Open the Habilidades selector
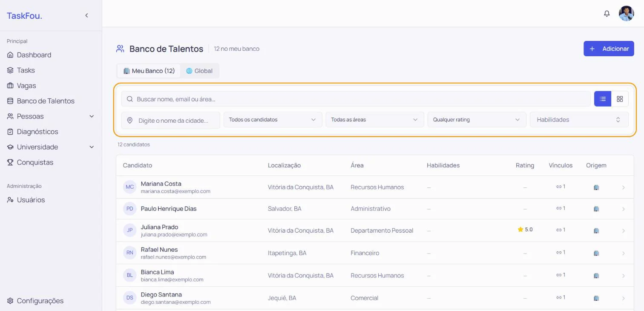Viewport: 644px width, 311px height. point(579,120)
